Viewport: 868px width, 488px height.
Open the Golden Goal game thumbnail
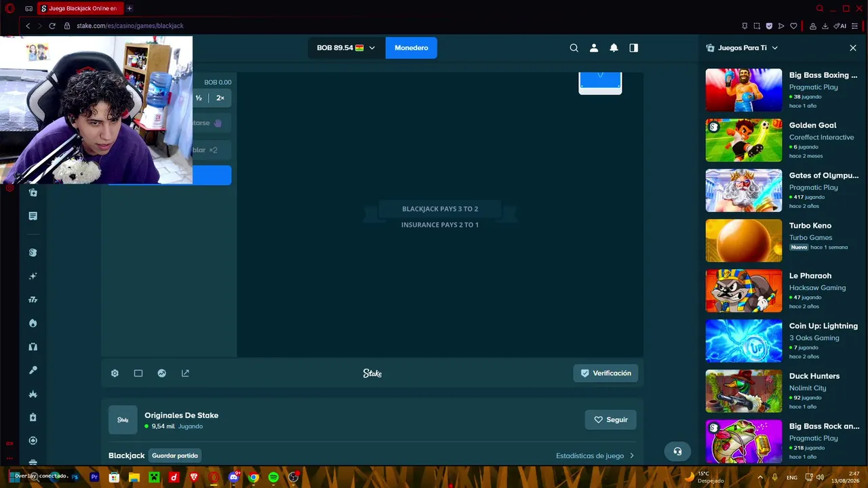coord(744,140)
